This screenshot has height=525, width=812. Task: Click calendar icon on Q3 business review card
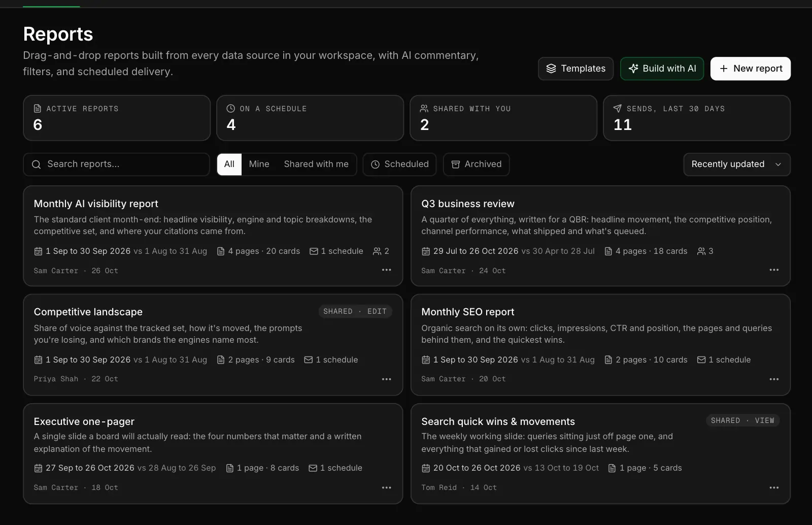coord(426,251)
